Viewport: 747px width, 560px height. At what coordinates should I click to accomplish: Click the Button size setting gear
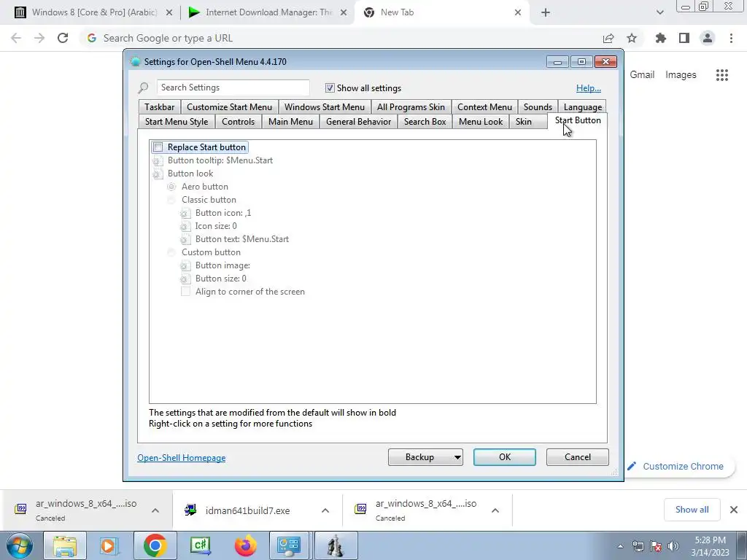point(185,279)
